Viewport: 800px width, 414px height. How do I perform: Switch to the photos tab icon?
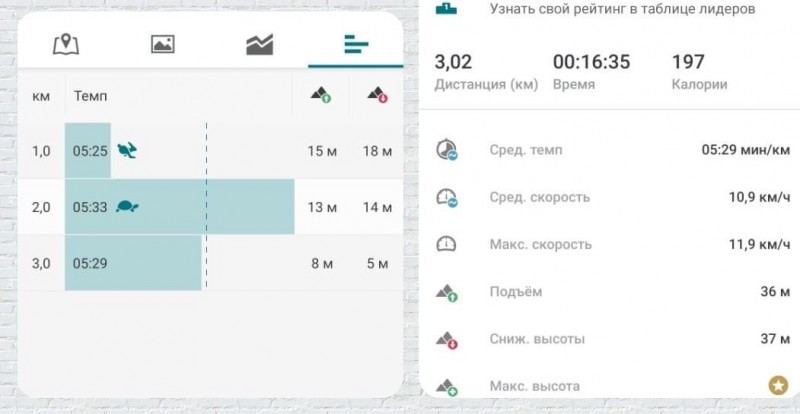click(162, 45)
